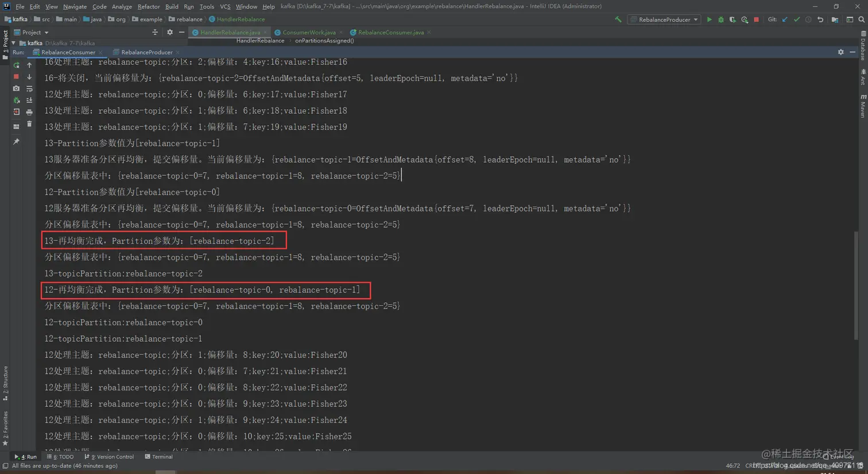Debug RebalanceProducer with the bug icon

pos(721,20)
